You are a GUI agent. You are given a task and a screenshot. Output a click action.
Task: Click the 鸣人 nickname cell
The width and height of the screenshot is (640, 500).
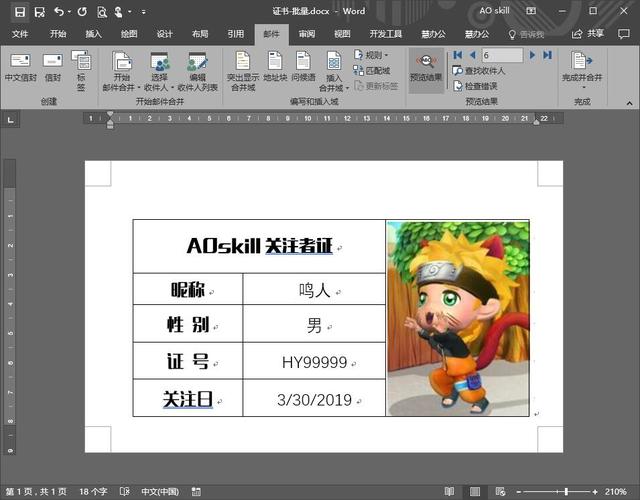pyautogui.click(x=314, y=290)
